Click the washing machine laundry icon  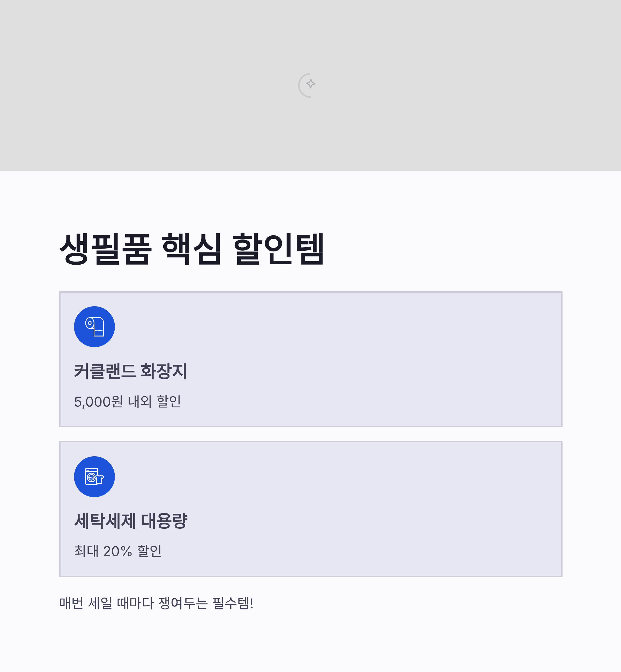coord(94,476)
